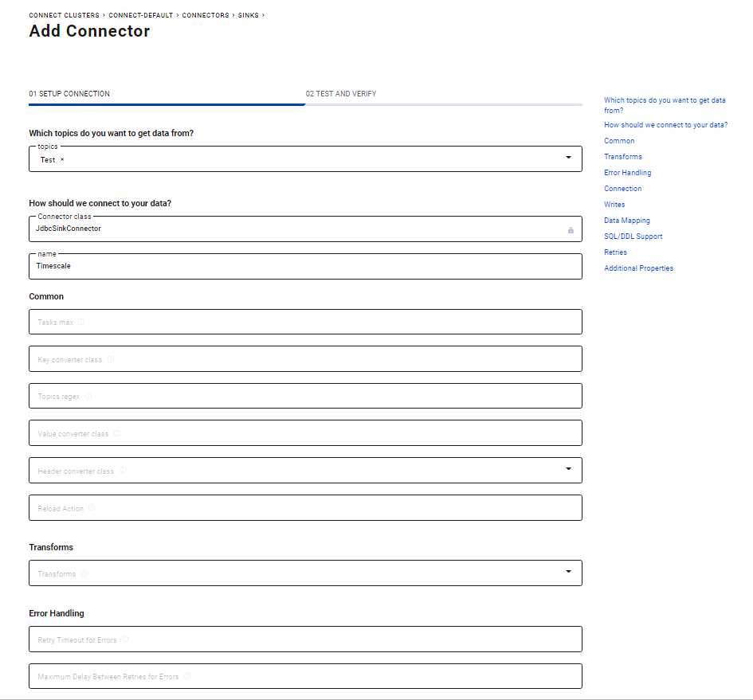
Task: Click the name field containing Timescale
Action: tap(305, 267)
